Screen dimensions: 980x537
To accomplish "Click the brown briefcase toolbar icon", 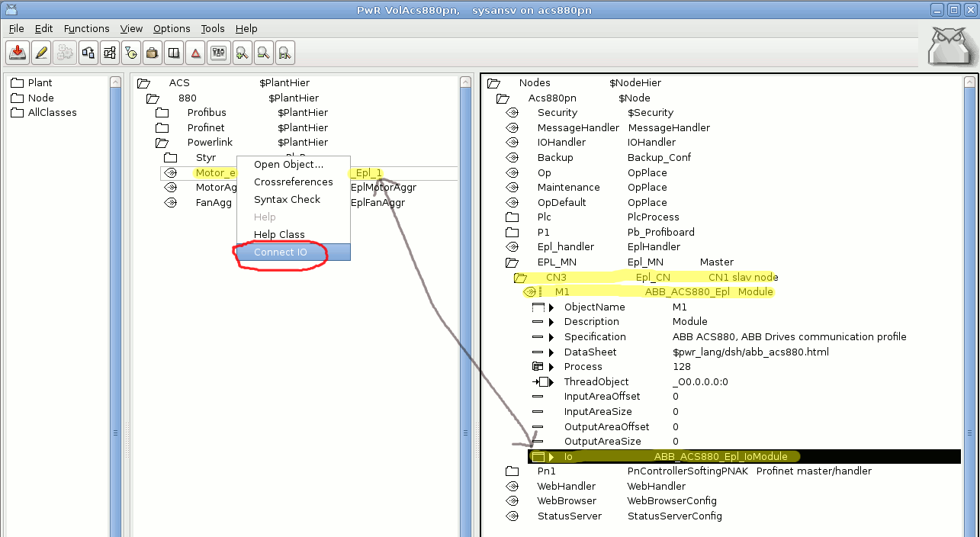I will (x=152, y=53).
